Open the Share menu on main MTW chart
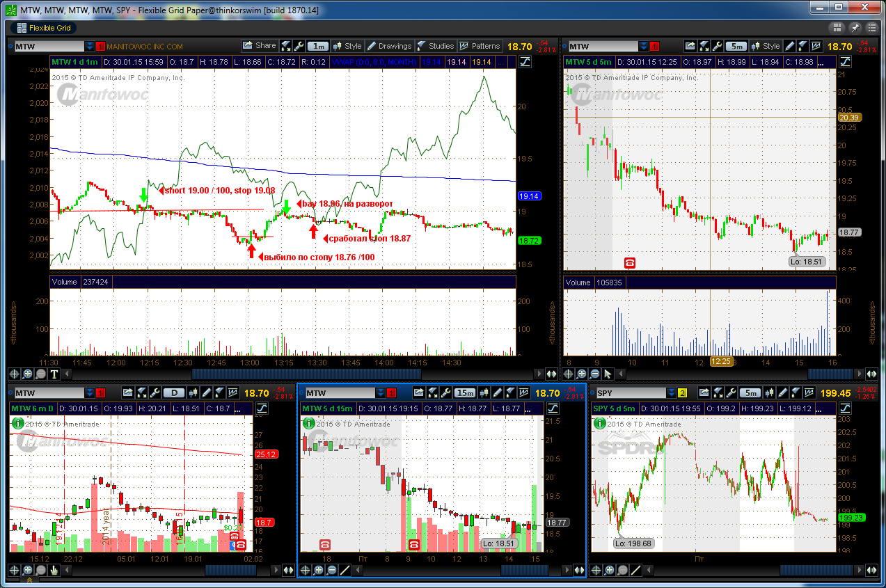The image size is (886, 588). pos(259,46)
